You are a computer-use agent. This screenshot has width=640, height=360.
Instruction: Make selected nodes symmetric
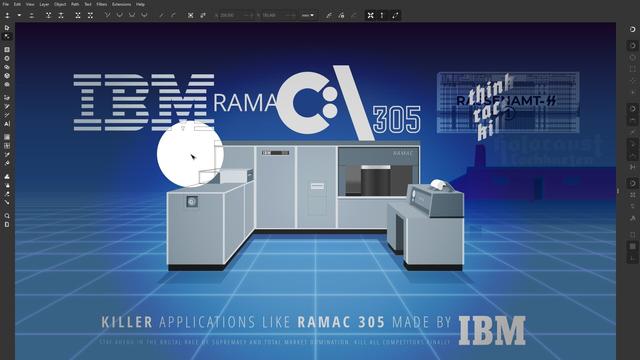(x=132, y=15)
